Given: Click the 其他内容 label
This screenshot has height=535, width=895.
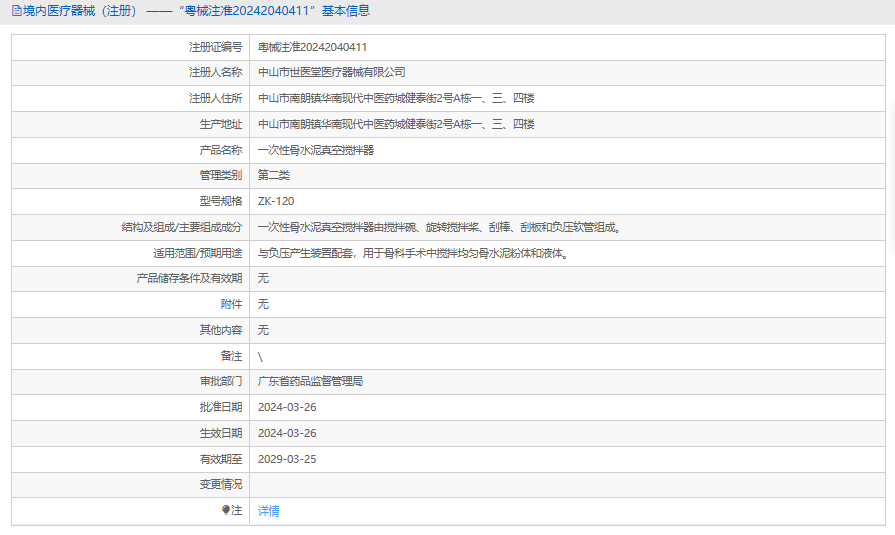Looking at the screenshot, I should click(x=221, y=330).
